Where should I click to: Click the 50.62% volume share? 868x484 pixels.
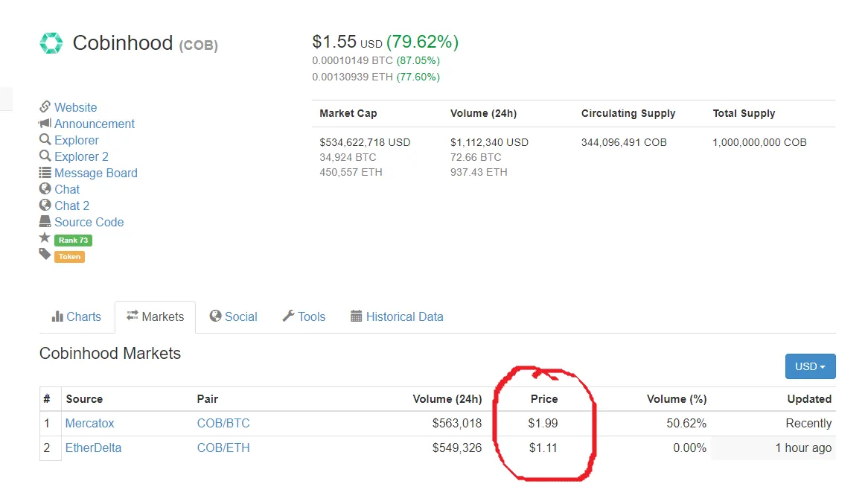click(x=686, y=423)
